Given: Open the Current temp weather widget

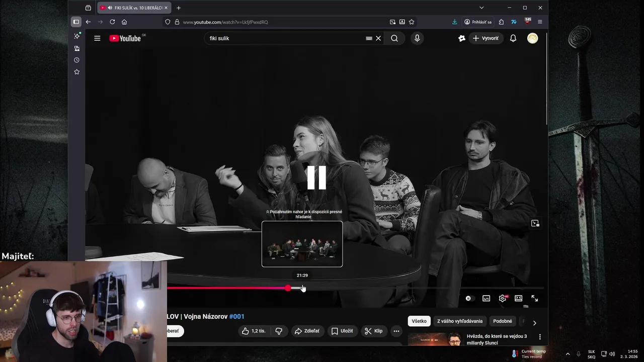Looking at the screenshot, I should (x=528, y=354).
